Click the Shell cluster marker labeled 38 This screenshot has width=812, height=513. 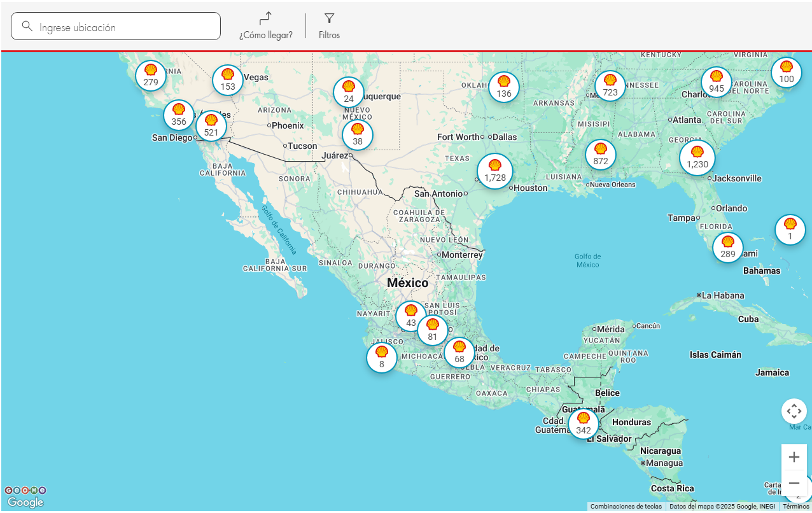point(358,135)
